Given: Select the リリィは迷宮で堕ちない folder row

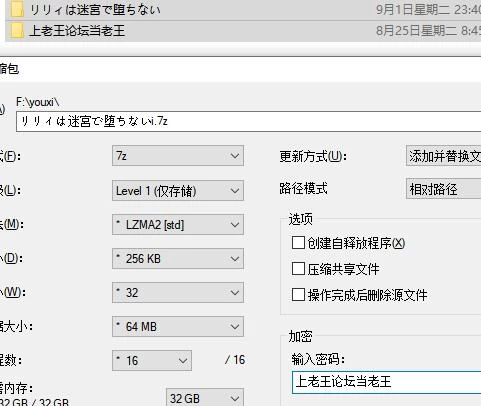Looking at the screenshot, I should click(243, 10).
